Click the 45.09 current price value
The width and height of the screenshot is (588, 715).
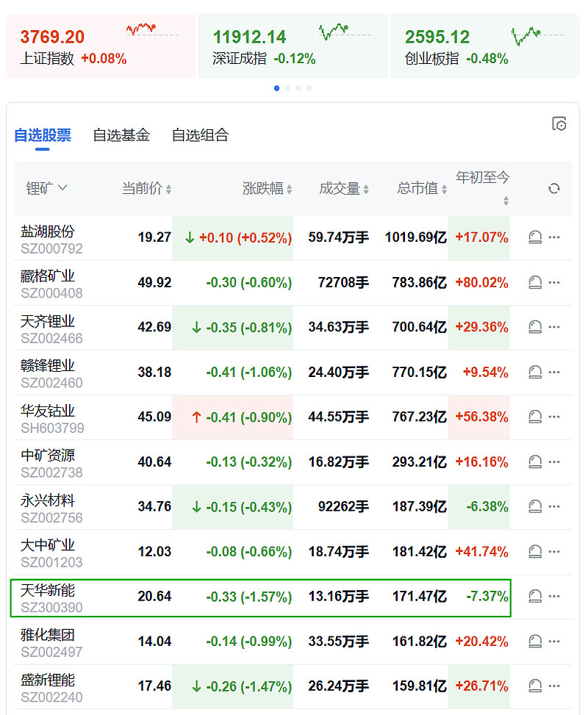point(154,417)
